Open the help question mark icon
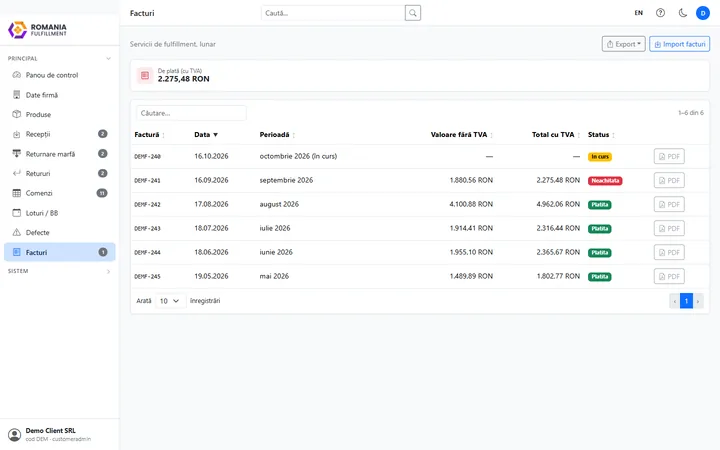 660,13
